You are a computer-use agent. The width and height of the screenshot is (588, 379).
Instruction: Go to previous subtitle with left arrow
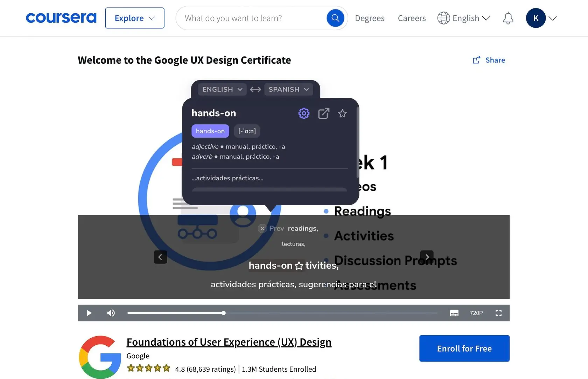160,257
